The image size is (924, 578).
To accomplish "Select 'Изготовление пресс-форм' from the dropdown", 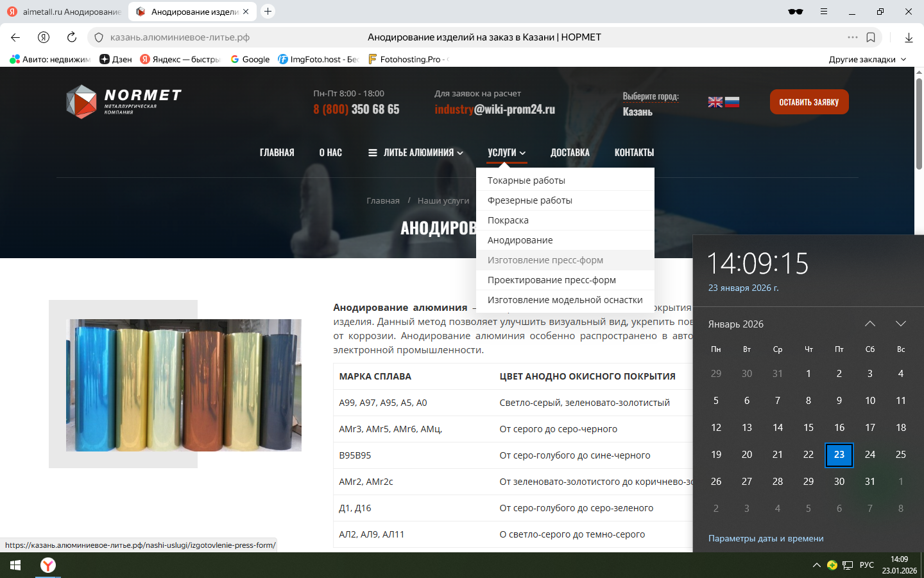I will click(x=565, y=260).
